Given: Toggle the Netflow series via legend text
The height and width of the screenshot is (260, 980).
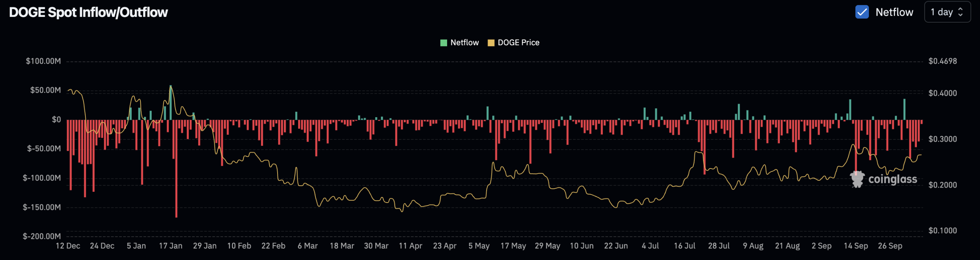Looking at the screenshot, I should click(464, 43).
